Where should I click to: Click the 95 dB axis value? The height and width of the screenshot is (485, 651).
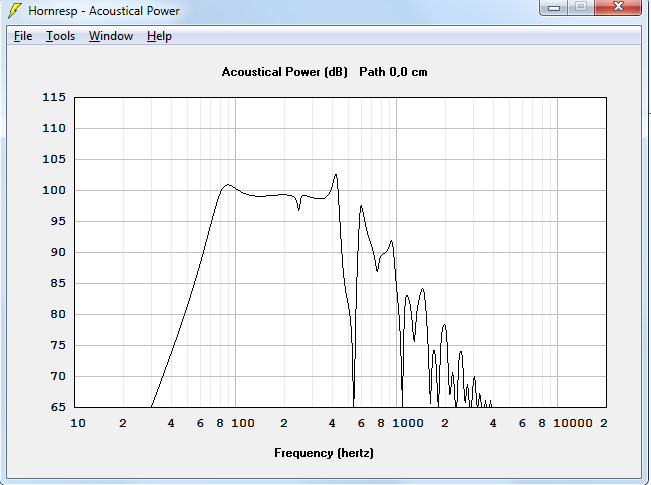coord(58,221)
